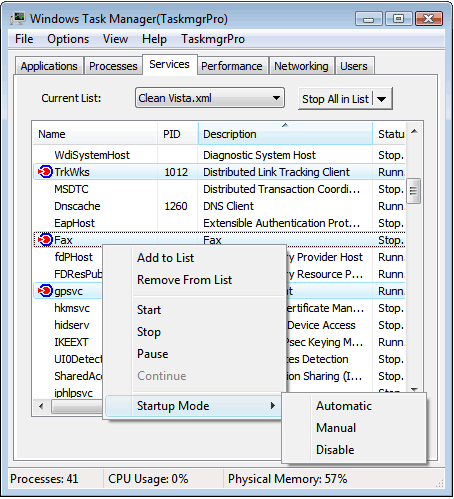Image resolution: width=454 pixels, height=499 pixels.
Task: Select Start from the context menu
Action: coord(149,310)
